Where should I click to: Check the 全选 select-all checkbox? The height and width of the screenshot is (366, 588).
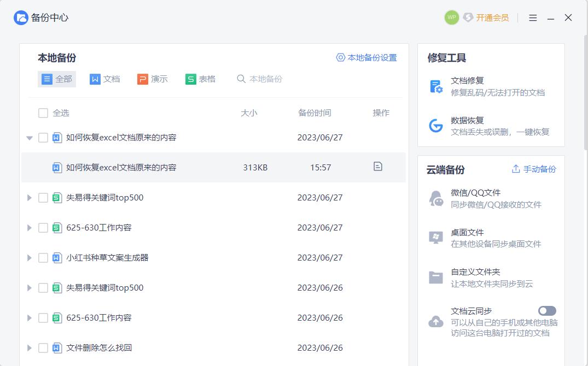click(43, 113)
